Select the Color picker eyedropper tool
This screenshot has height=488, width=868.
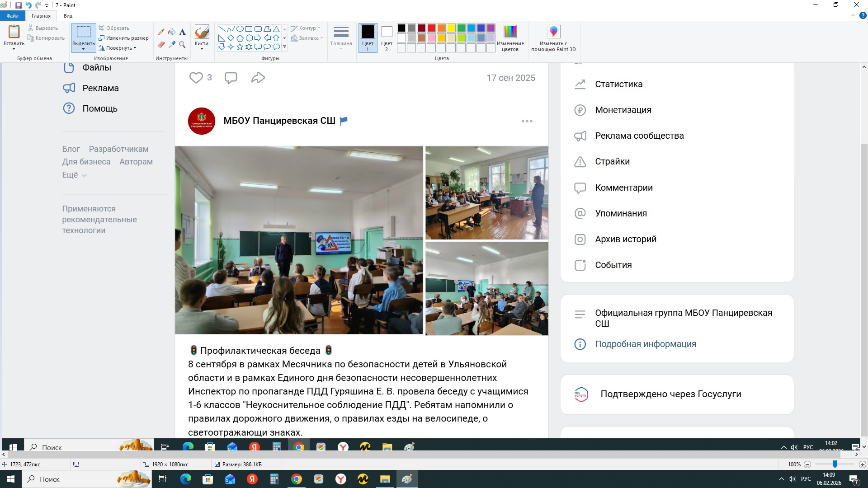tap(172, 44)
